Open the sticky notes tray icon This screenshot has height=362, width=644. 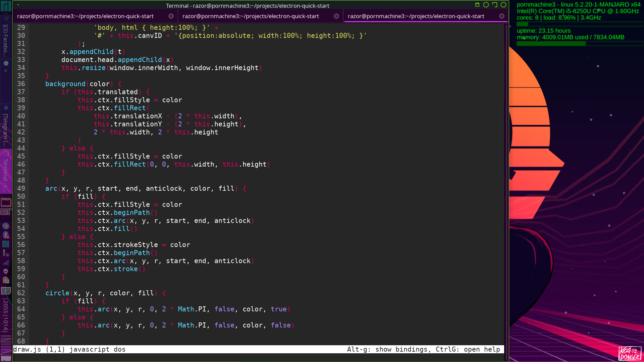click(6, 290)
